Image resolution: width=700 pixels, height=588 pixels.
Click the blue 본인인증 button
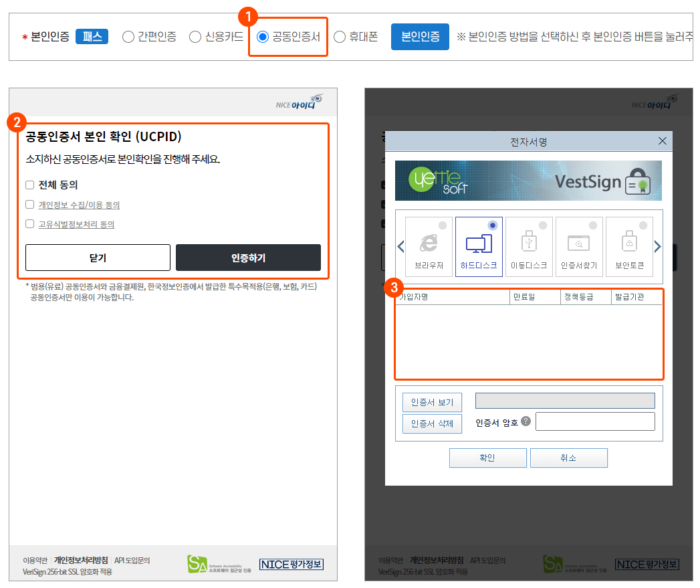(420, 37)
